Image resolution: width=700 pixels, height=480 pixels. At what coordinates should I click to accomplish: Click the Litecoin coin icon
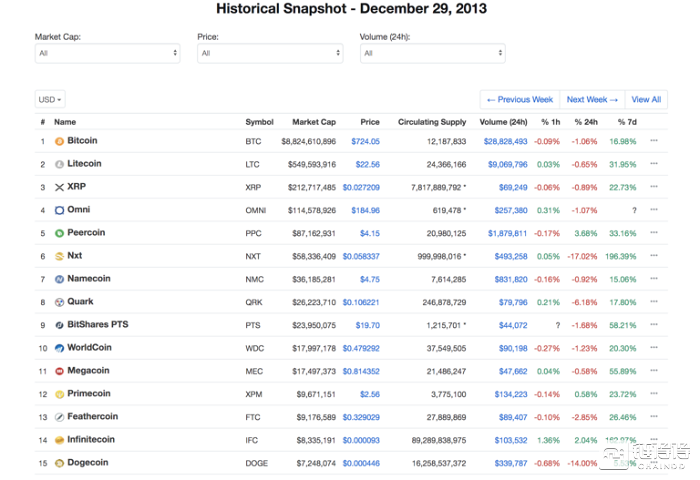(x=59, y=164)
